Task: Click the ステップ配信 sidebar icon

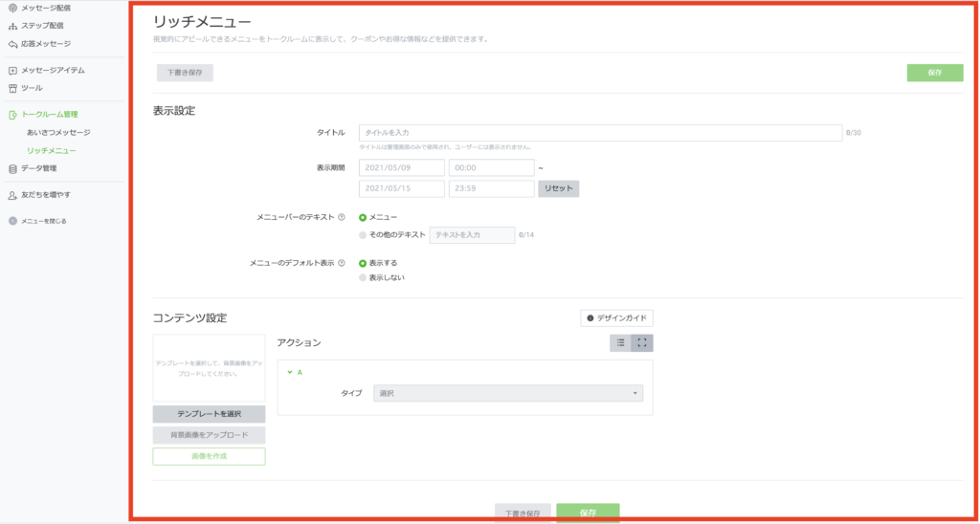Action: click(12, 25)
